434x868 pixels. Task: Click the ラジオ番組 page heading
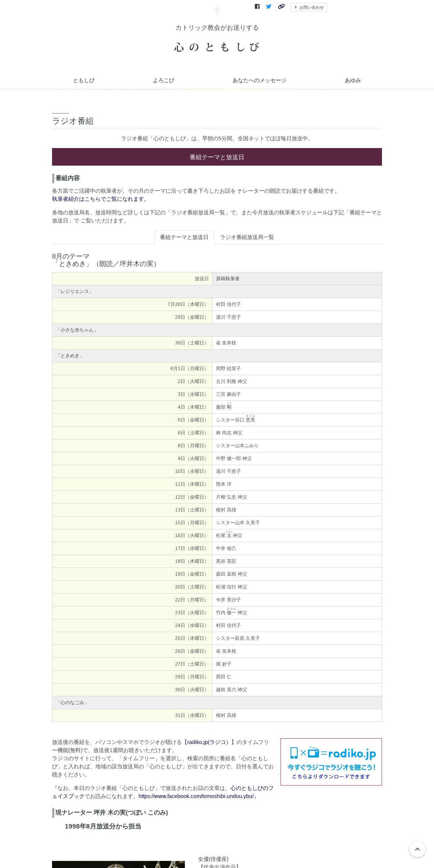73,121
